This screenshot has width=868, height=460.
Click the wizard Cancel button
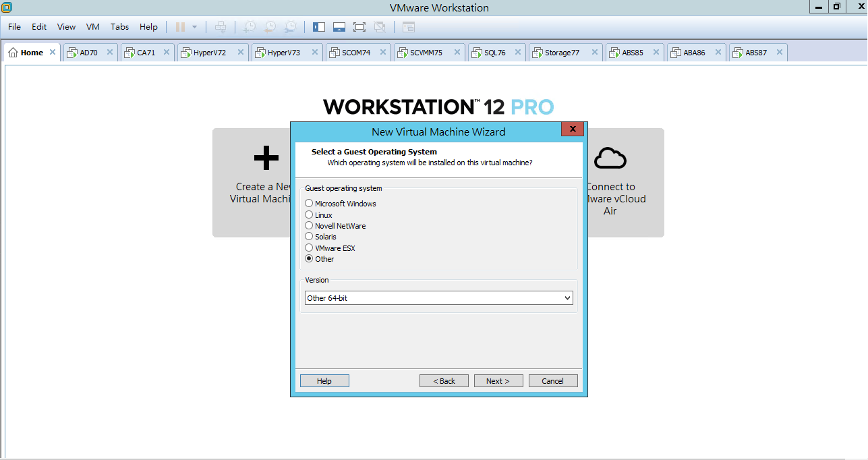click(553, 381)
